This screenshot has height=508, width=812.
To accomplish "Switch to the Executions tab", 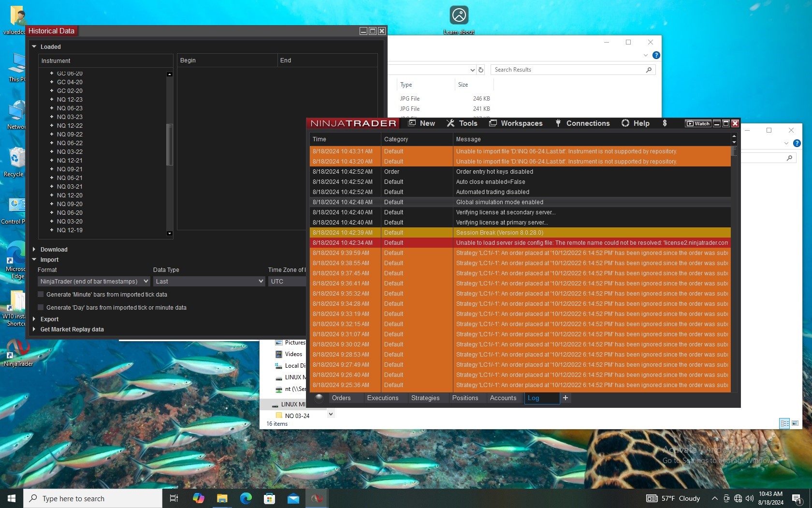I will (383, 398).
